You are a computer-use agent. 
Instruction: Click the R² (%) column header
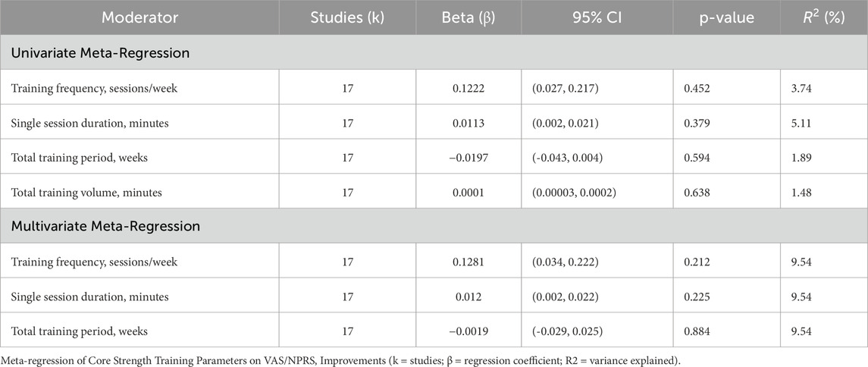pyautogui.click(x=823, y=17)
